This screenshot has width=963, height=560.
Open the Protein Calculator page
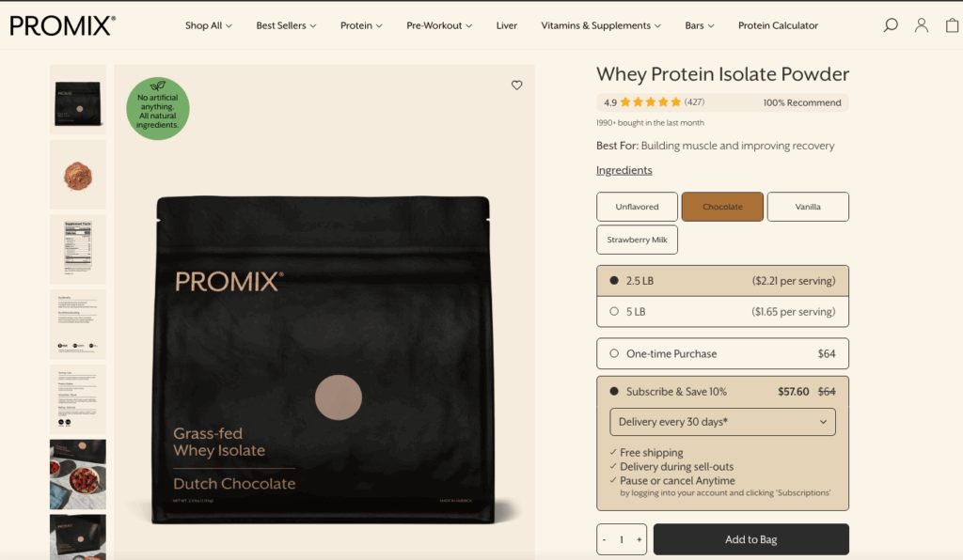(x=778, y=25)
